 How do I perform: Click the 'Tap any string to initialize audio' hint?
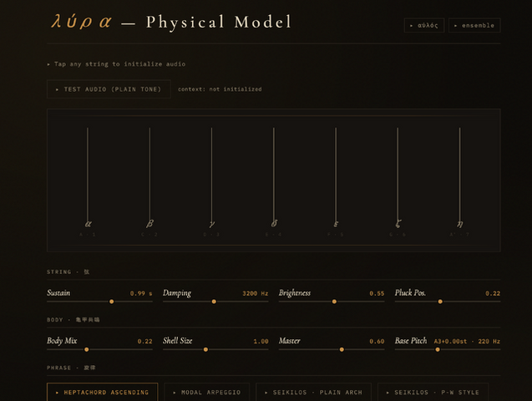click(x=116, y=64)
